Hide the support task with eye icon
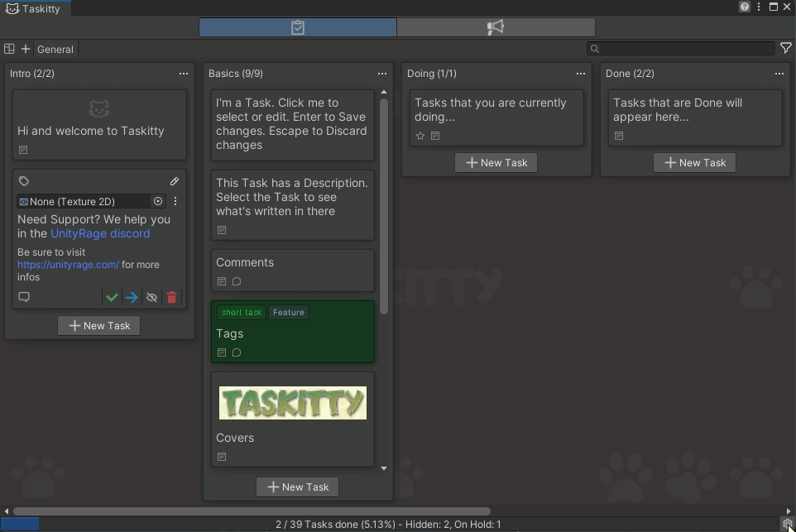796x532 pixels. [151, 298]
